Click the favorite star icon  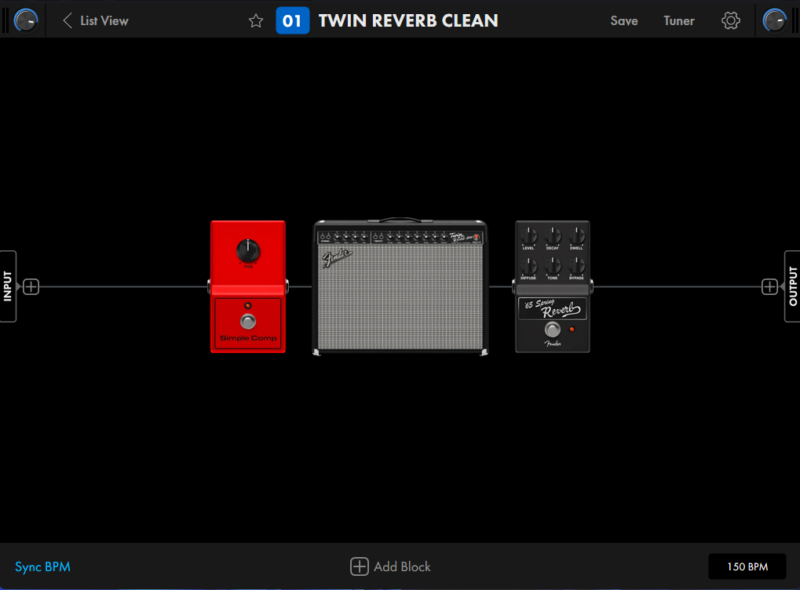point(256,21)
